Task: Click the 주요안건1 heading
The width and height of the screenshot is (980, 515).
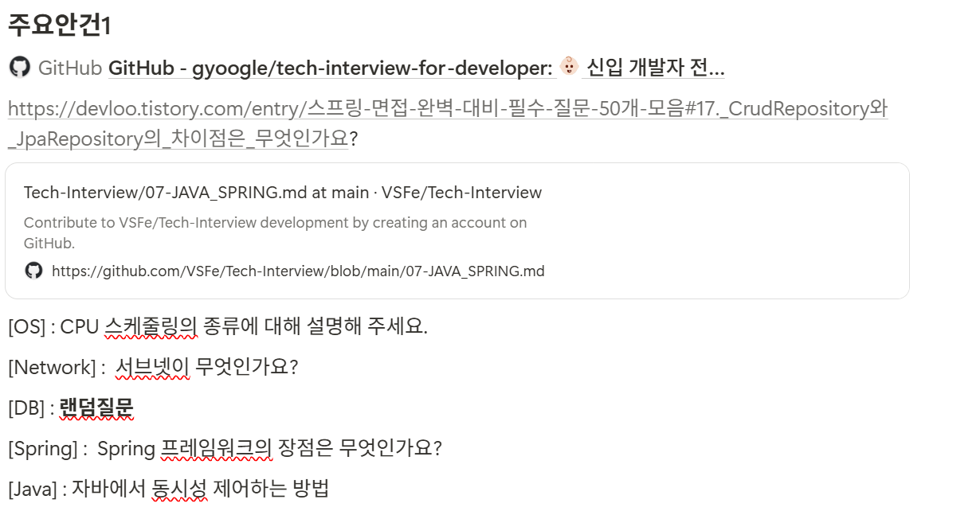Action: [60, 25]
